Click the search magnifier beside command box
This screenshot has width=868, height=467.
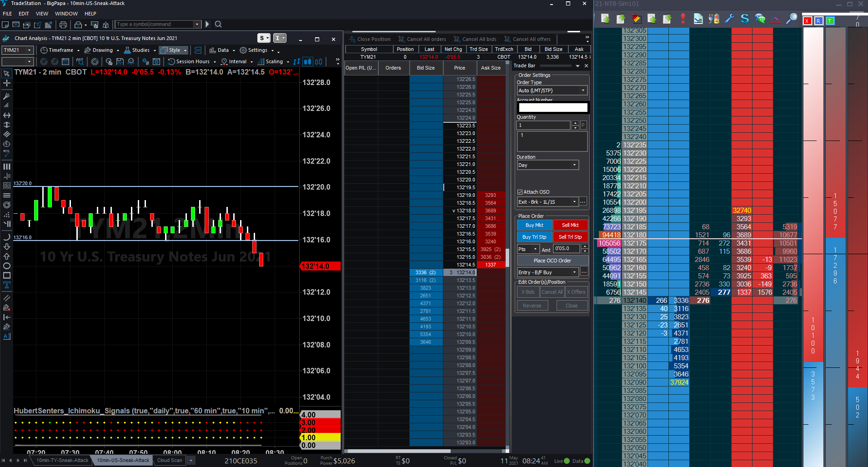click(x=218, y=24)
